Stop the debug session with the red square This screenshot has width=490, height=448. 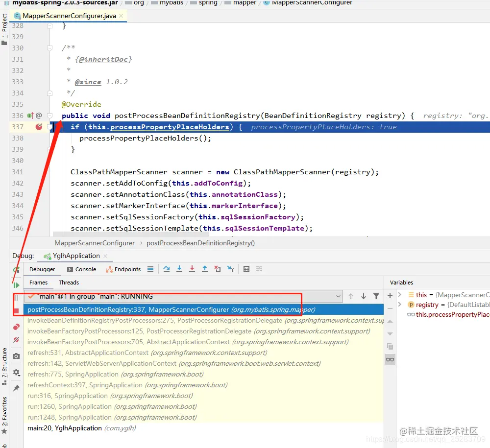click(x=16, y=310)
